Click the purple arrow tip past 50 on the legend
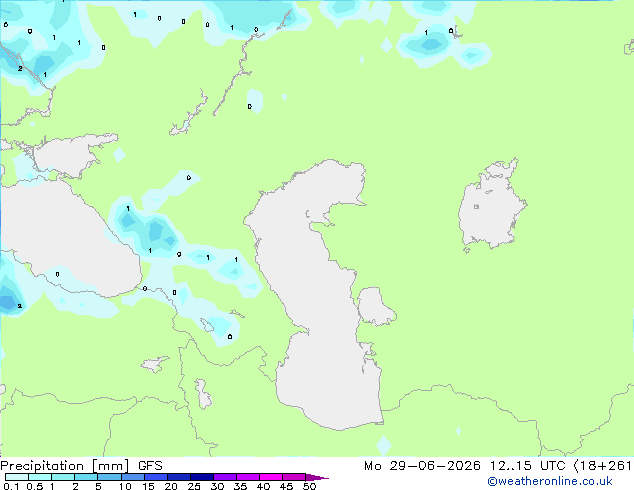The image size is (634, 490). [317, 477]
